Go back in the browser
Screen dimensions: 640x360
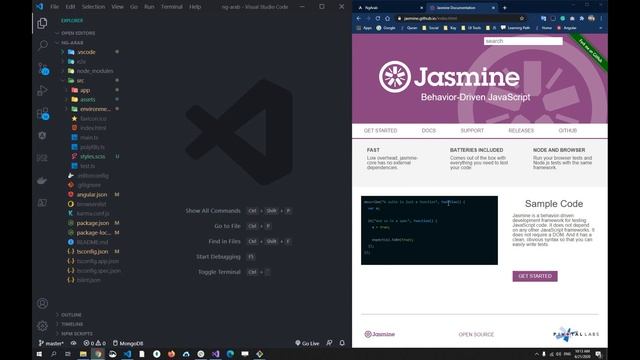[x=358, y=18]
